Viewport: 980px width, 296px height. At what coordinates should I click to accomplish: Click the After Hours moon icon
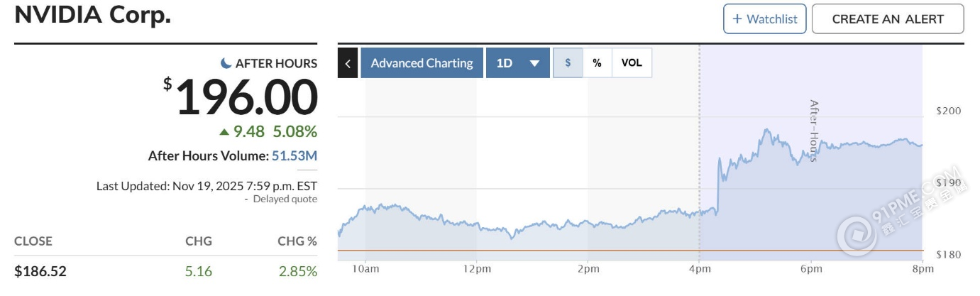[226, 63]
